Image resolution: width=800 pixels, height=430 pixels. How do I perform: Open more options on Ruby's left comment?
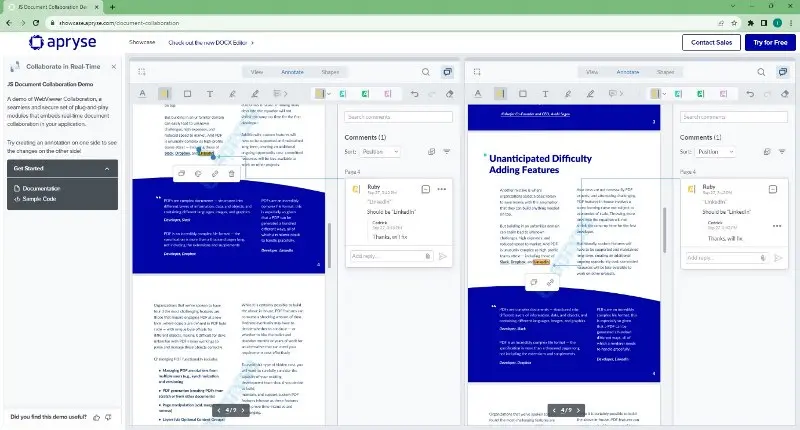(x=442, y=189)
